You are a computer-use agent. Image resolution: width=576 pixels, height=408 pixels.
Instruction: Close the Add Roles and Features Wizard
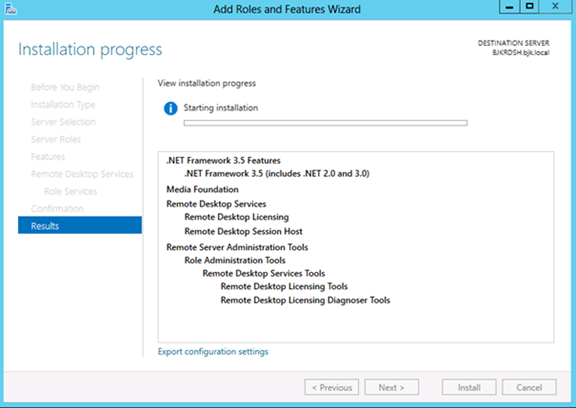click(x=555, y=7)
